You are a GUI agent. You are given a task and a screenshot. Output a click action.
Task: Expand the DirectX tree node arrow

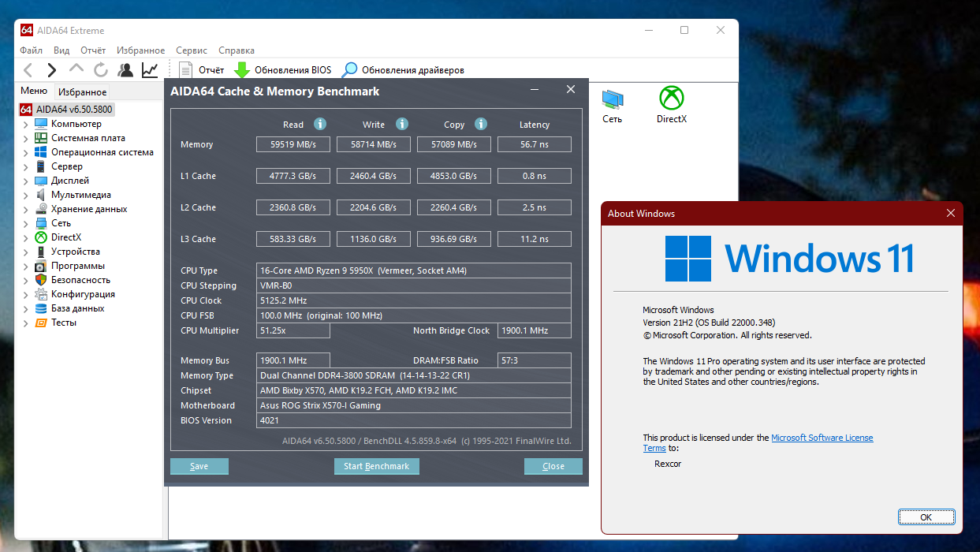(x=25, y=237)
